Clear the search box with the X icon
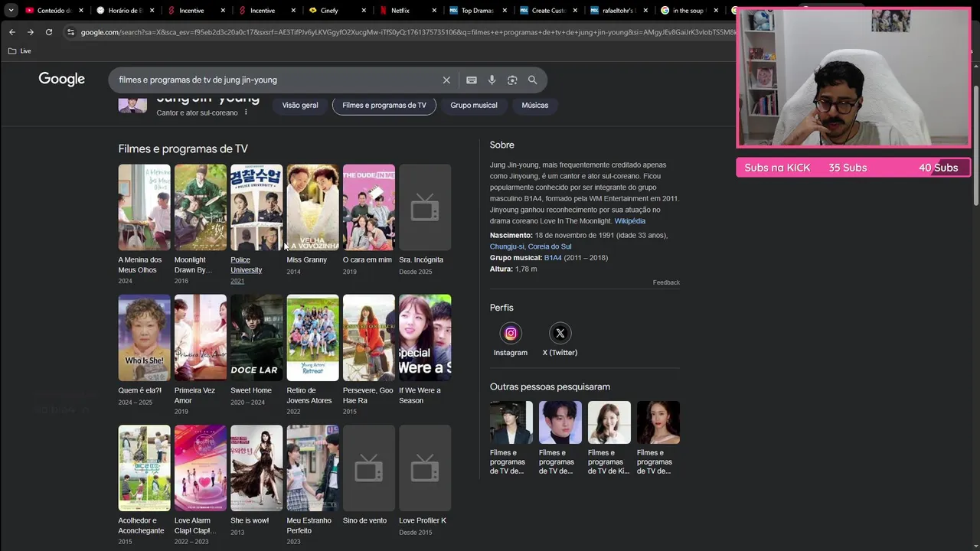The width and height of the screenshot is (980, 551). (446, 80)
